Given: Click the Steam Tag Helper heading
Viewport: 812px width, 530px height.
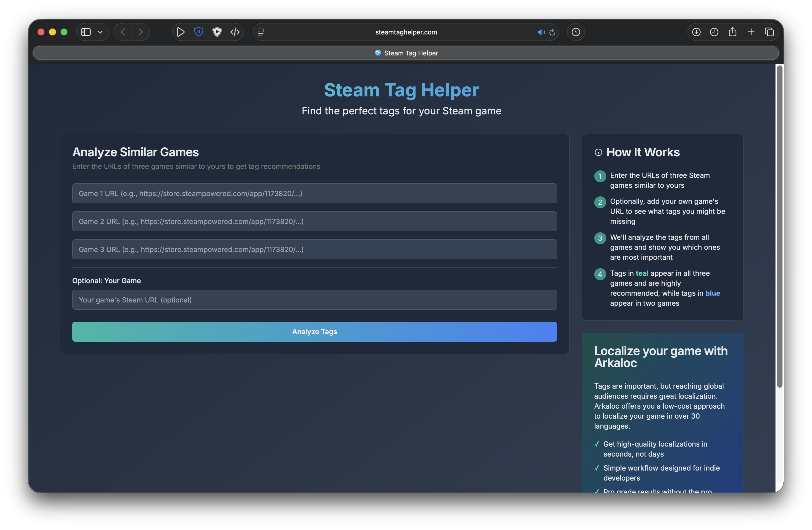Looking at the screenshot, I should [401, 90].
